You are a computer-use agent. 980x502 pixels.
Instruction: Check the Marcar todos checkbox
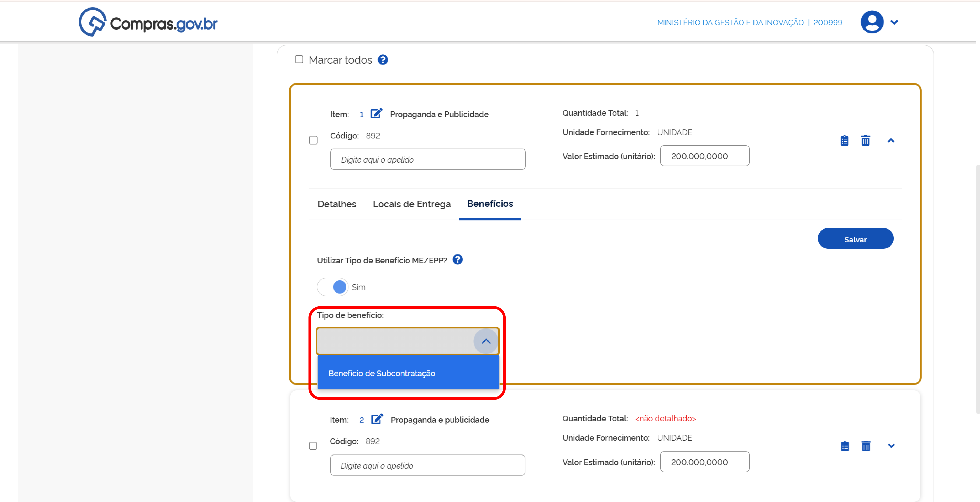tap(299, 60)
